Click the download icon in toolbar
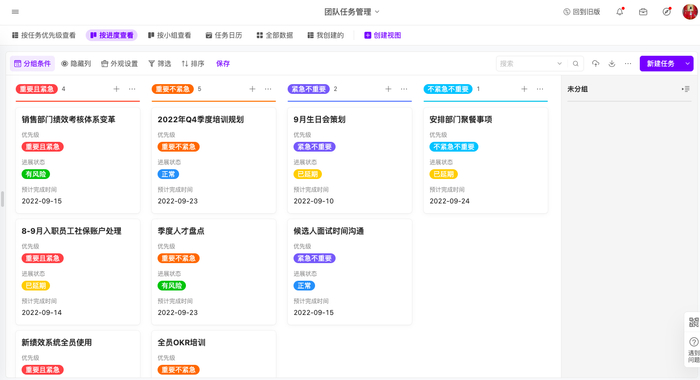The width and height of the screenshot is (700, 380). [612, 63]
